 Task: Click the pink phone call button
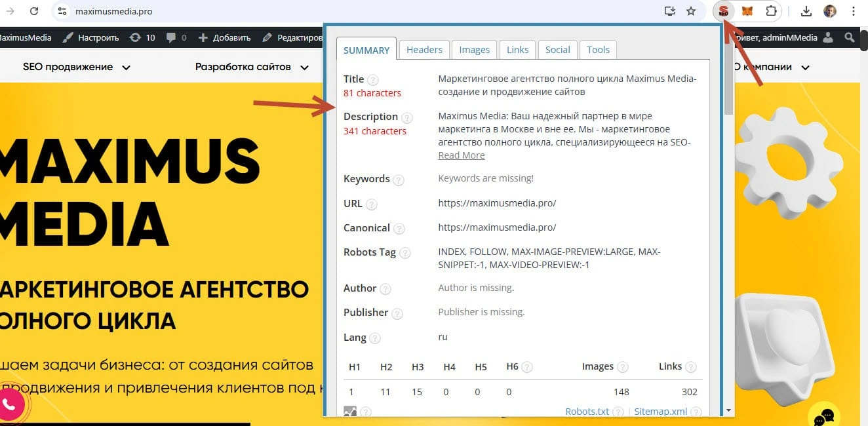point(9,404)
